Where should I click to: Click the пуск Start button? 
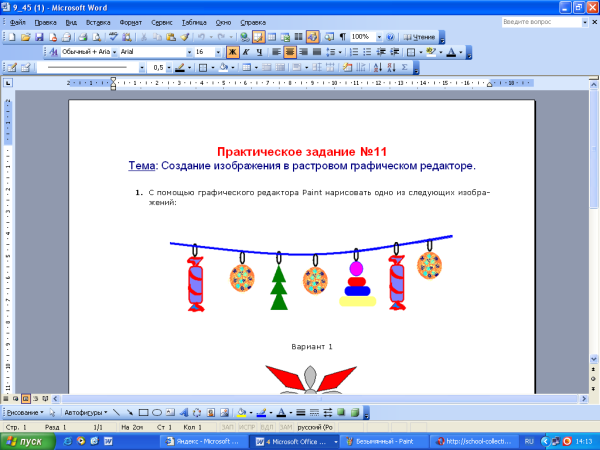point(28,442)
